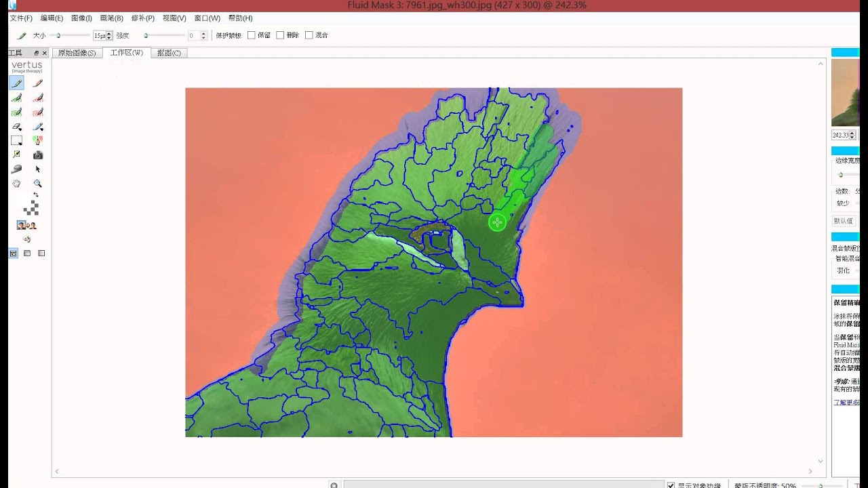Enable the 删除 protect mask checkbox
This screenshot has height=488, width=868.
pyautogui.click(x=280, y=35)
